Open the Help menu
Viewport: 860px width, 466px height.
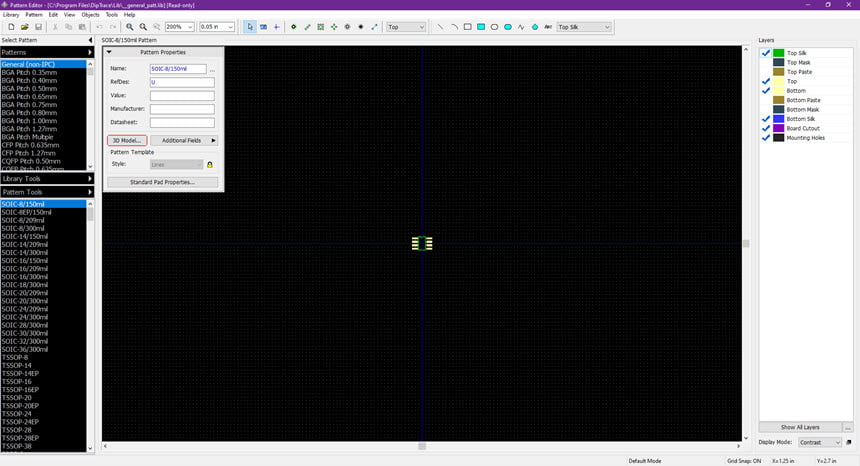click(x=129, y=15)
